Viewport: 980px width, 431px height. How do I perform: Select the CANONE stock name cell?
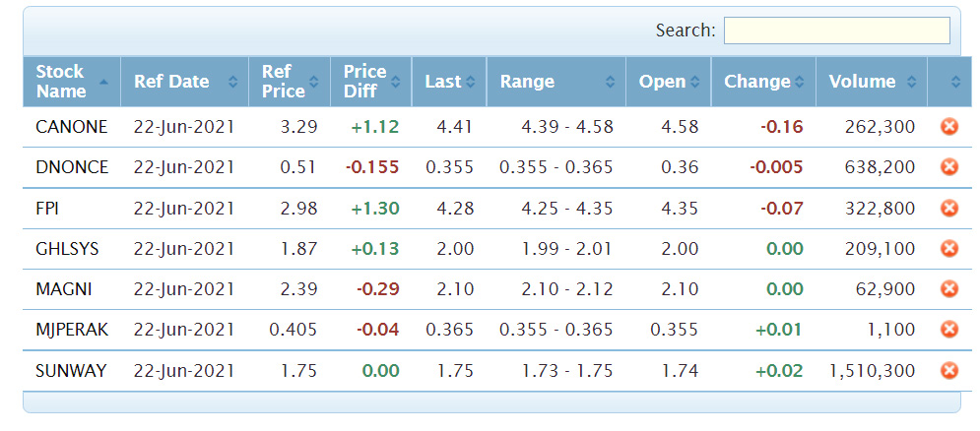(72, 127)
